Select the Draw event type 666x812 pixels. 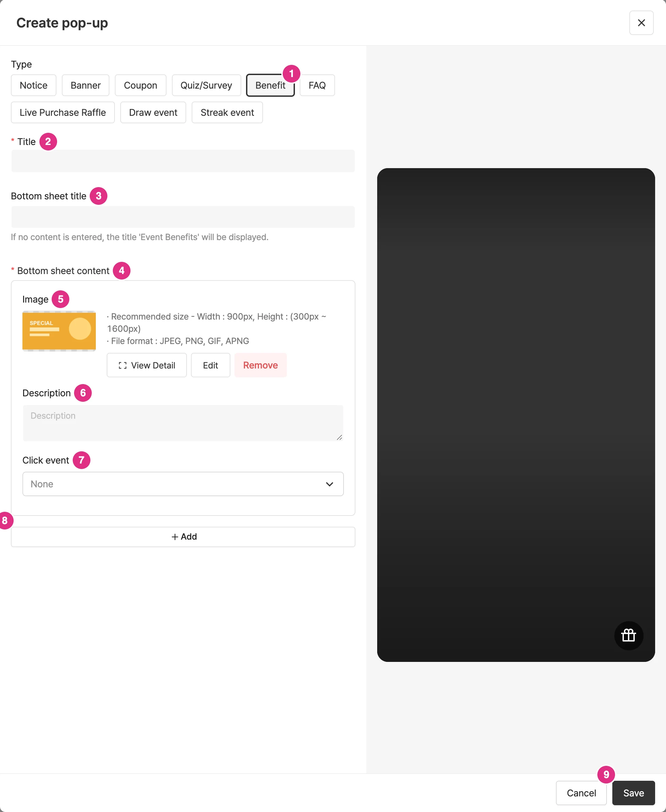[153, 112]
